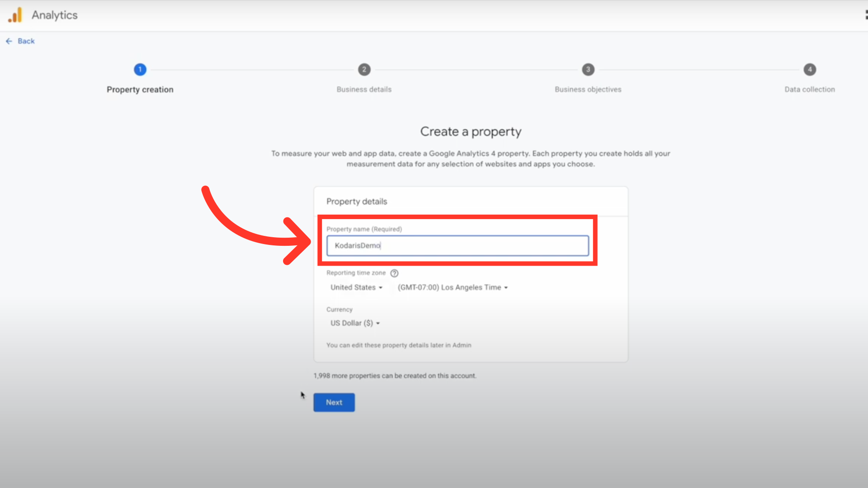Open the Los Angeles Time zone dropdown

click(453, 287)
